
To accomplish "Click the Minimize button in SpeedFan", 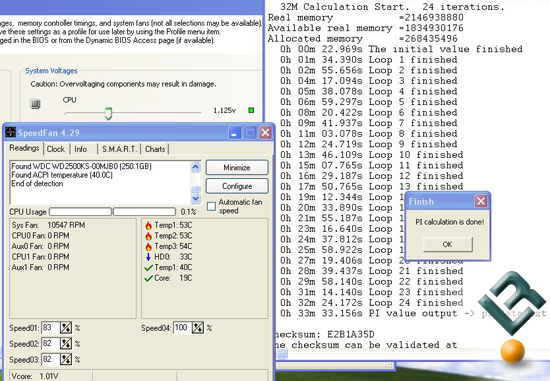I will pyautogui.click(x=237, y=167).
